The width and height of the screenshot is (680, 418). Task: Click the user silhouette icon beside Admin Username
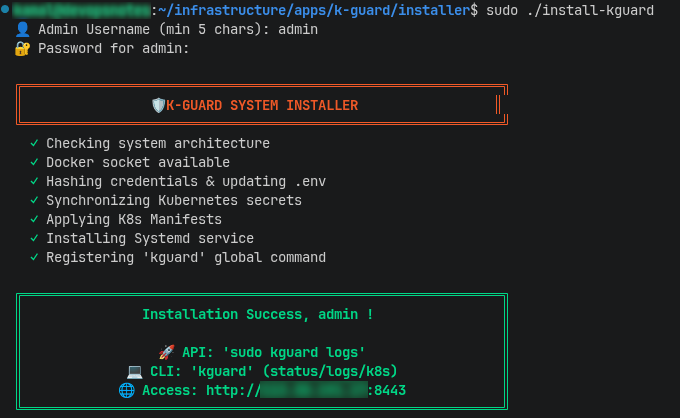tap(23, 29)
